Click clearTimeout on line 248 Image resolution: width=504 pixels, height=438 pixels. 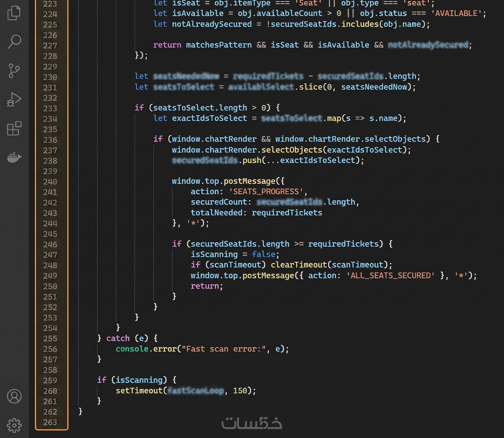coord(299,265)
